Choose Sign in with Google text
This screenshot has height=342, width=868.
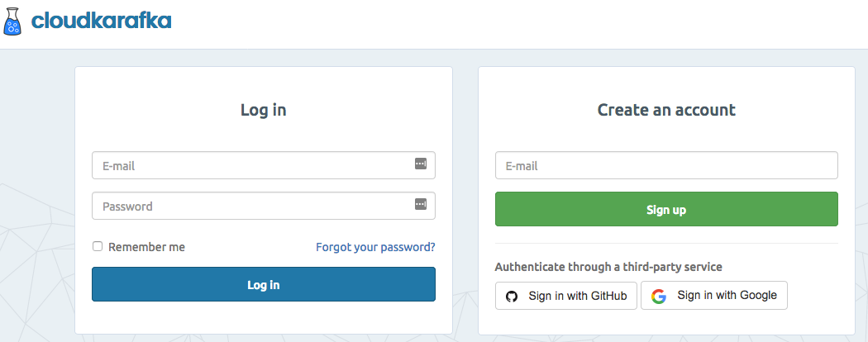727,295
